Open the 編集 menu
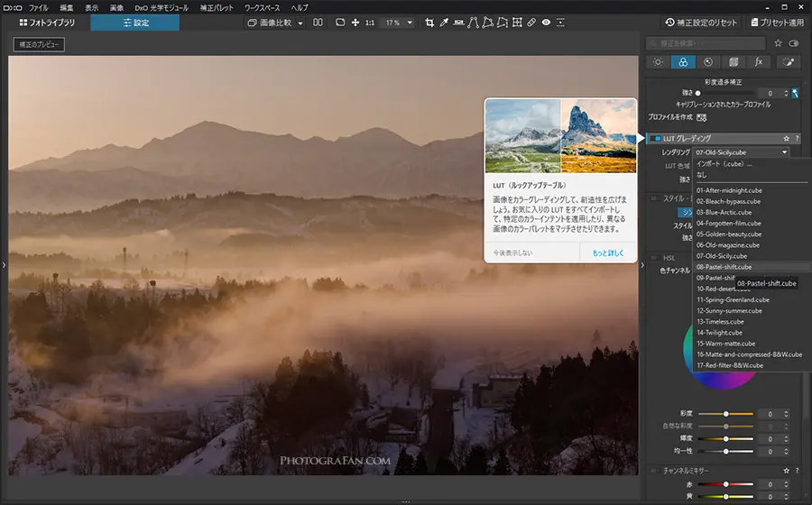Screen dimensions: 812x505 click(x=66, y=8)
